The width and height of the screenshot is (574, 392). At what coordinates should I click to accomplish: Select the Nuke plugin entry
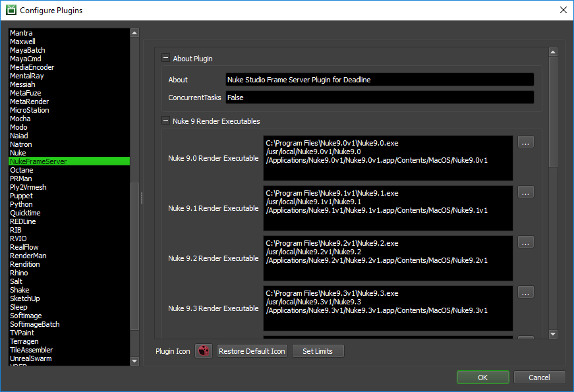point(18,153)
